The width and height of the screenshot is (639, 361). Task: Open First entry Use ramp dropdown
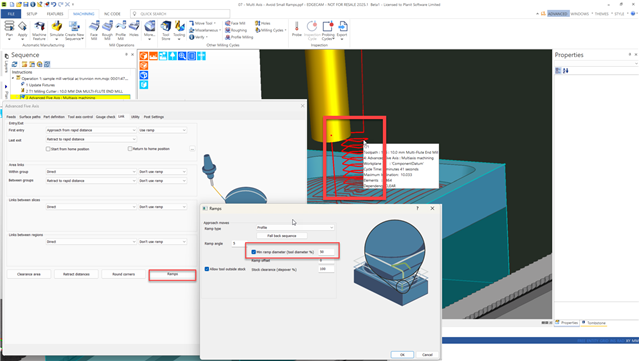163,130
